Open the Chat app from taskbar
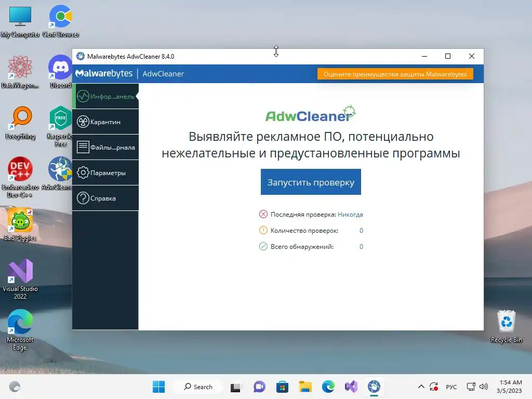 click(259, 387)
